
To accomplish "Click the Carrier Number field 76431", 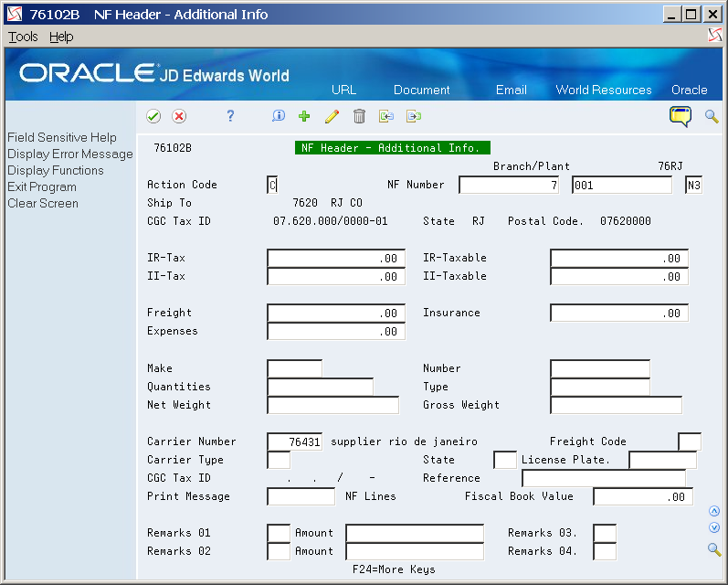I will click(x=294, y=441).
